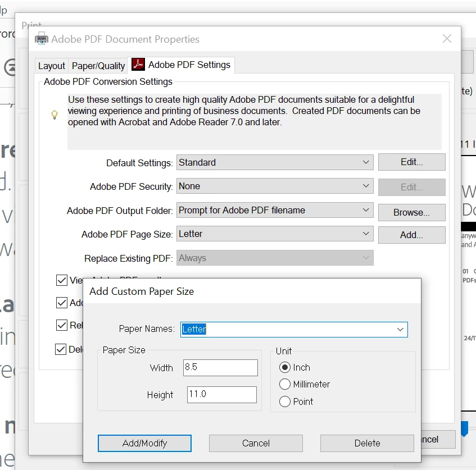Toggle the checkbox beginning with 'Del'
This screenshot has width=476, height=470.
tap(61, 349)
